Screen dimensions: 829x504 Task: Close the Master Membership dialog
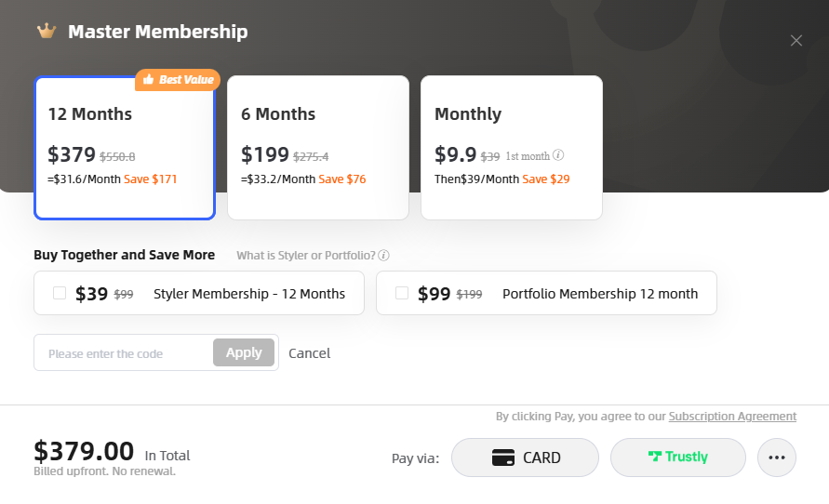796,40
